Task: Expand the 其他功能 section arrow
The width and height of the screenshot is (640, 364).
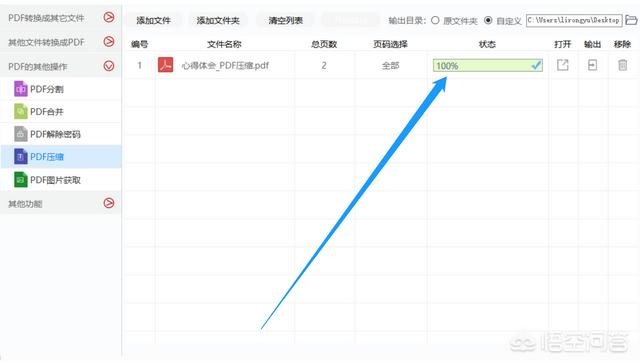Action: [109, 203]
